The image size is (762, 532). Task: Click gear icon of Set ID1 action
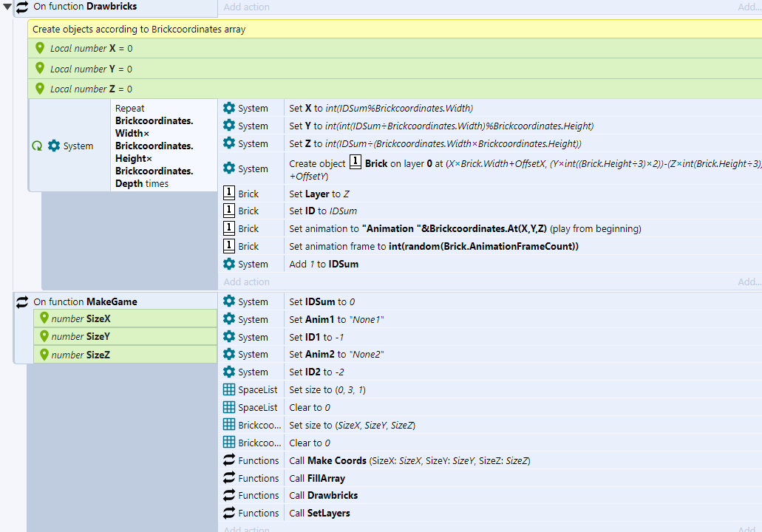229,336
